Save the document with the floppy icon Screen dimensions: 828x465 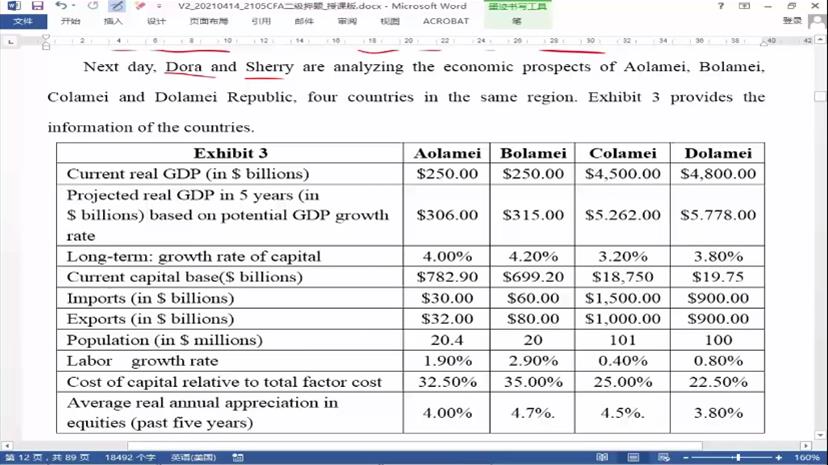click(x=37, y=6)
